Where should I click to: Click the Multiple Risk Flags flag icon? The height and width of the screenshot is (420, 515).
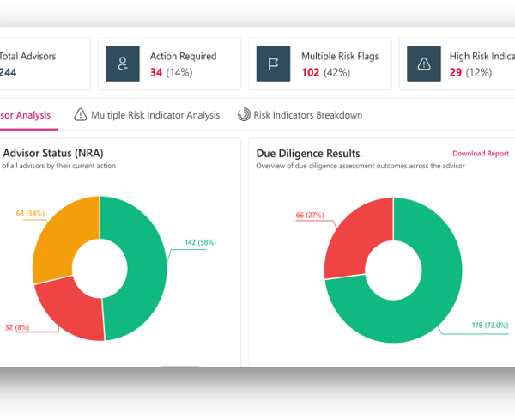pyautogui.click(x=274, y=64)
